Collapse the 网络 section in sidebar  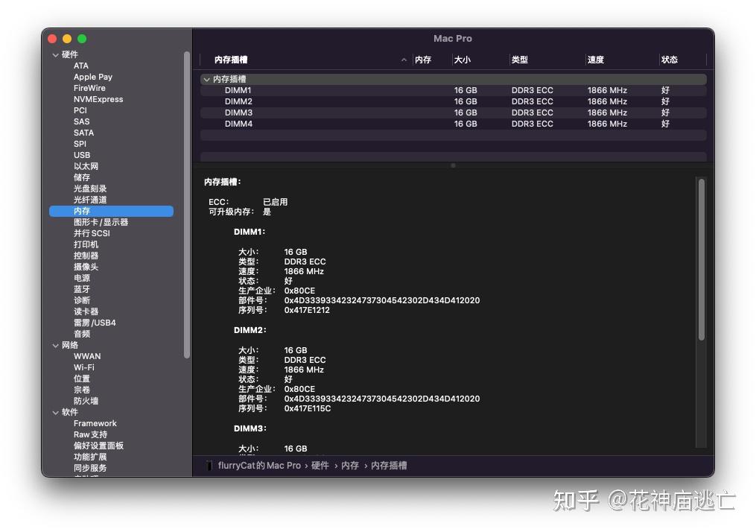[x=55, y=345]
